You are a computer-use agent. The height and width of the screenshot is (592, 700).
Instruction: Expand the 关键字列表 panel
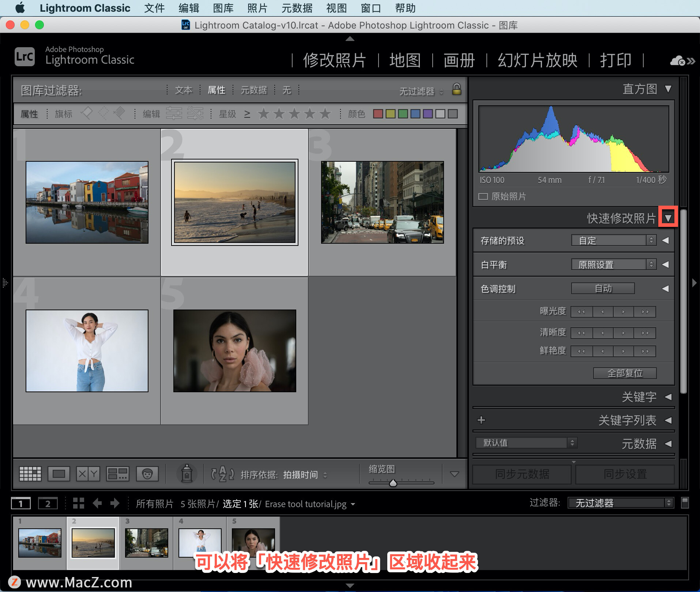[x=668, y=420]
